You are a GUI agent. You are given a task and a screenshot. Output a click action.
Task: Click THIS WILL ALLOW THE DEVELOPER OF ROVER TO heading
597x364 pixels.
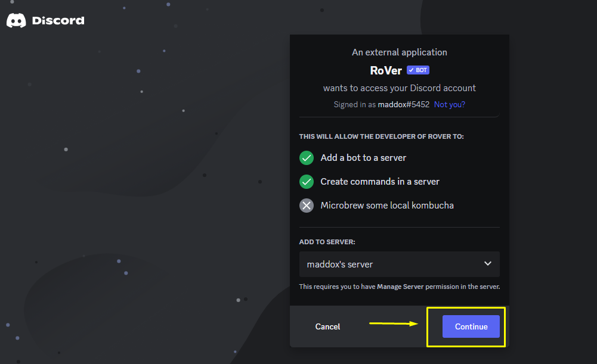pyautogui.click(x=382, y=136)
